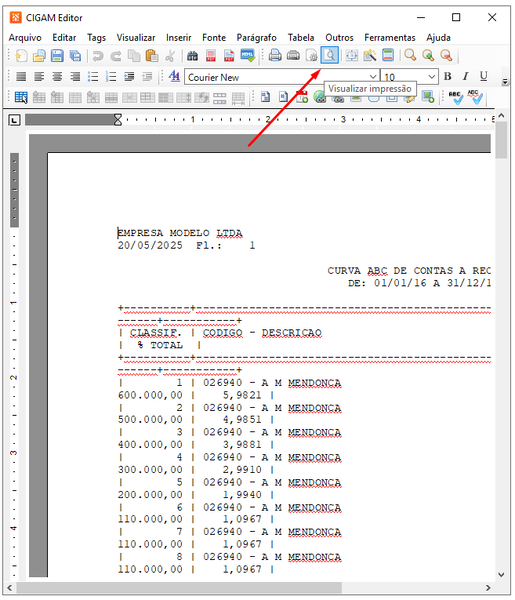Save the document with the floppy icon
The width and height of the screenshot is (515, 600).
(x=57, y=55)
